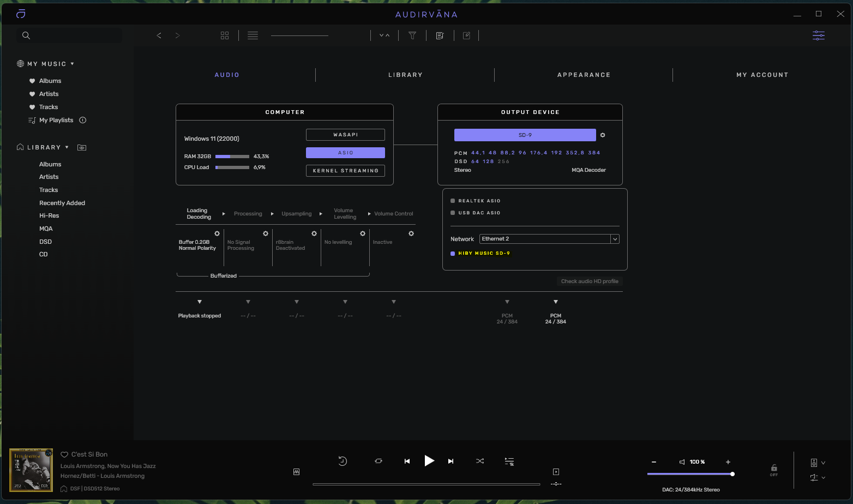
Task: Open MQA in Library sidebar
Action: coord(46,229)
